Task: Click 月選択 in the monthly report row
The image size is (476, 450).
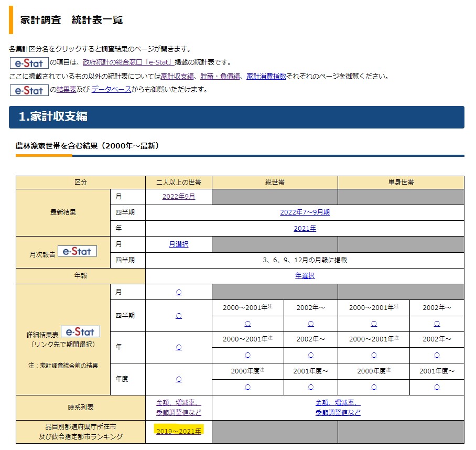Action: point(179,244)
